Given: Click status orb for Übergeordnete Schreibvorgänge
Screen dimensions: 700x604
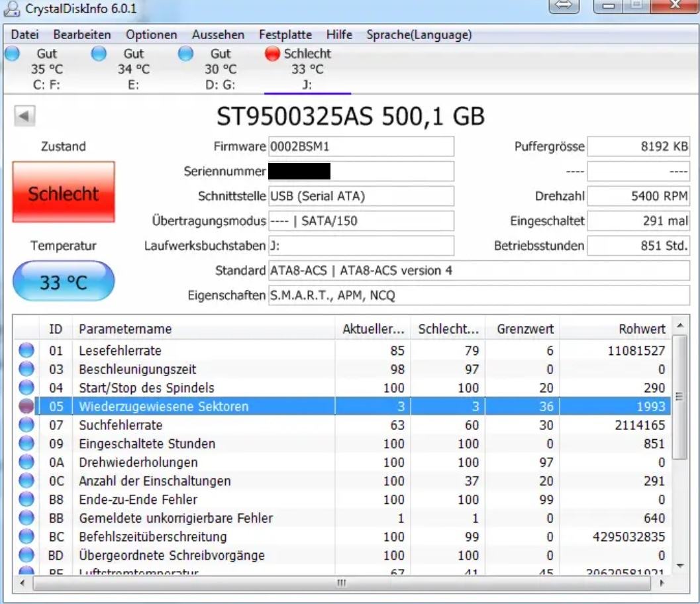Looking at the screenshot, I should [26, 555].
